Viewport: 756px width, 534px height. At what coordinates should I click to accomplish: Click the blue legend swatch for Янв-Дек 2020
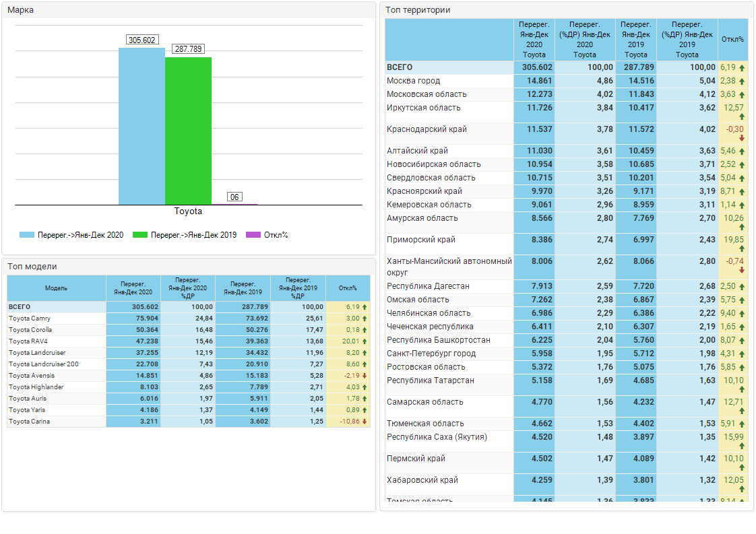tap(26, 235)
